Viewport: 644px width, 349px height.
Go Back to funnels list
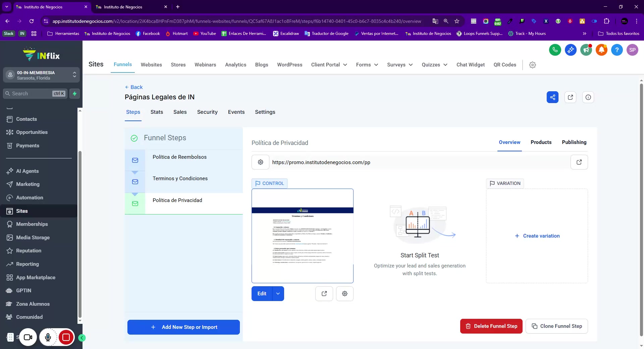(134, 87)
